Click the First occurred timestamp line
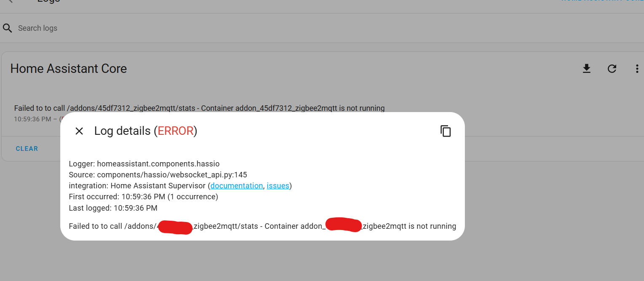This screenshot has height=281, width=644. (143, 196)
